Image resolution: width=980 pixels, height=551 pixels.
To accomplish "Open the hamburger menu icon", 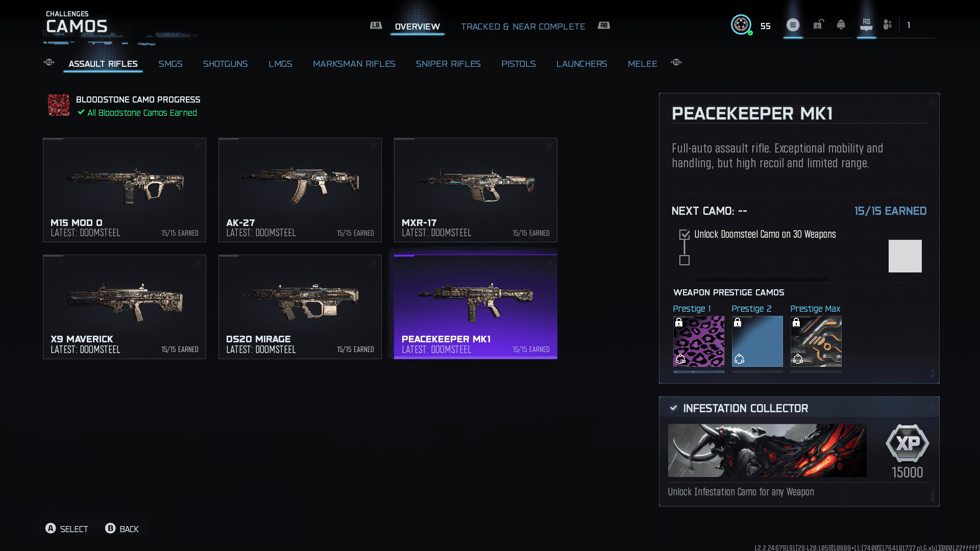I will (793, 24).
